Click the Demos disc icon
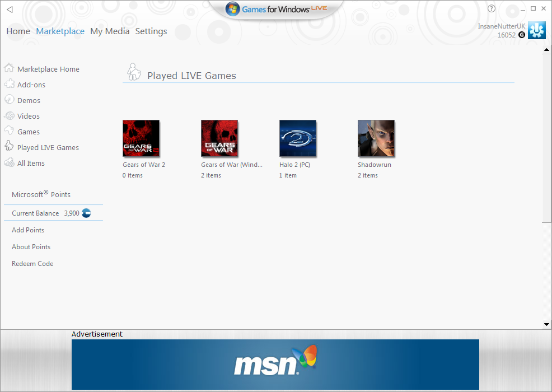The width and height of the screenshot is (552, 392). click(9, 100)
